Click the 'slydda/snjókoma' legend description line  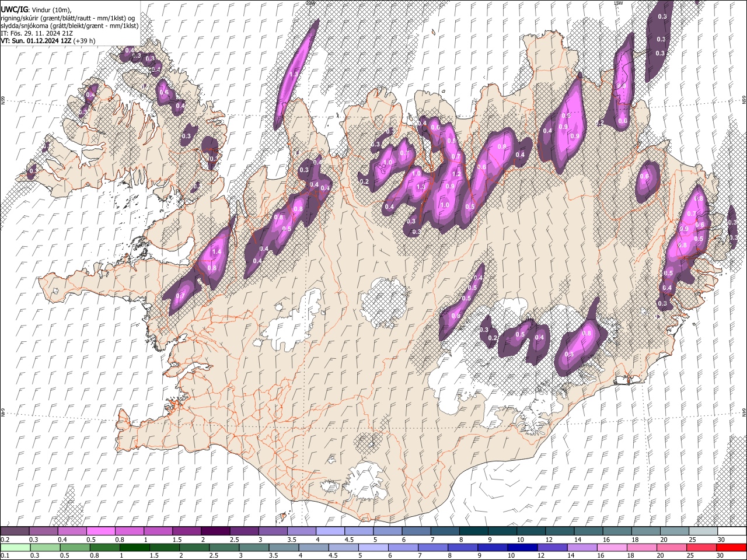69,26
